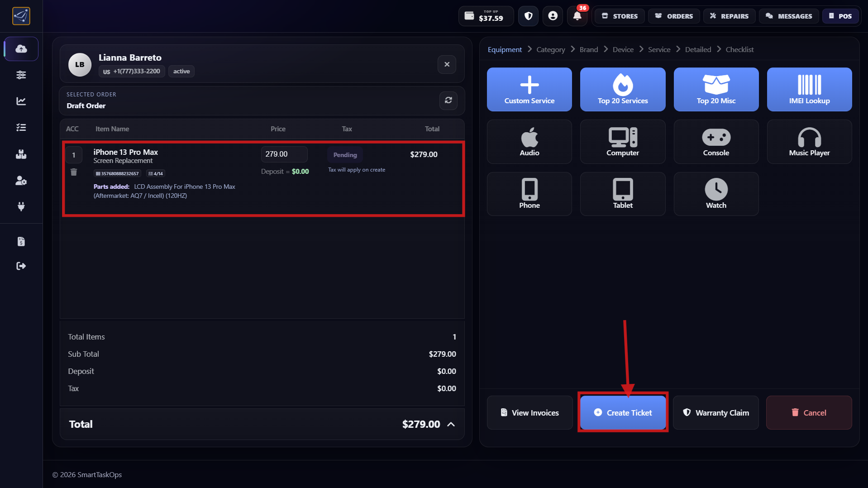The image size is (868, 488).
Task: Click the 4/14 checklist tag
Action: (x=156, y=173)
